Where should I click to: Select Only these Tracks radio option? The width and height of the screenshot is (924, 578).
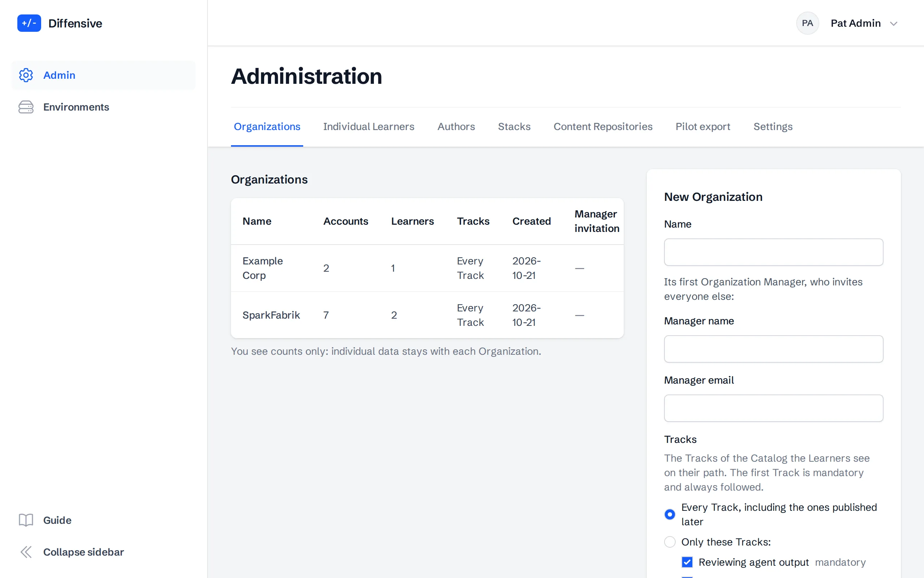pyautogui.click(x=670, y=542)
